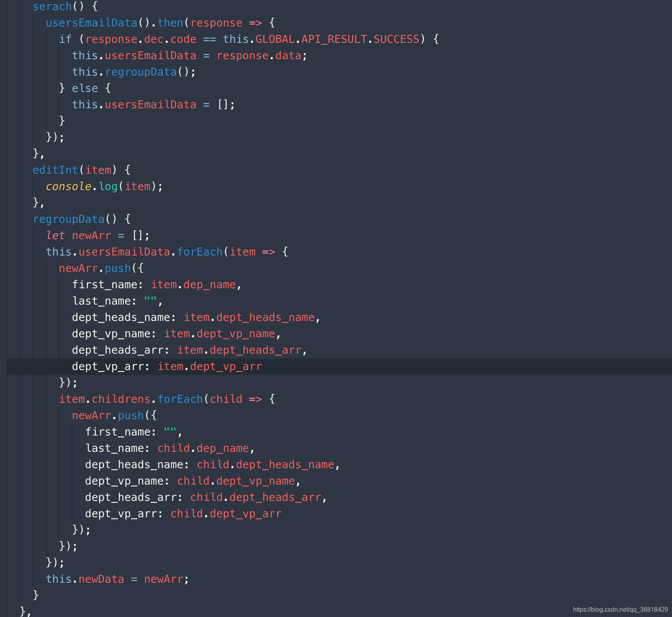672x617 pixels.
Task: Click the 'let' keyword before newArr
Action: pos(55,235)
